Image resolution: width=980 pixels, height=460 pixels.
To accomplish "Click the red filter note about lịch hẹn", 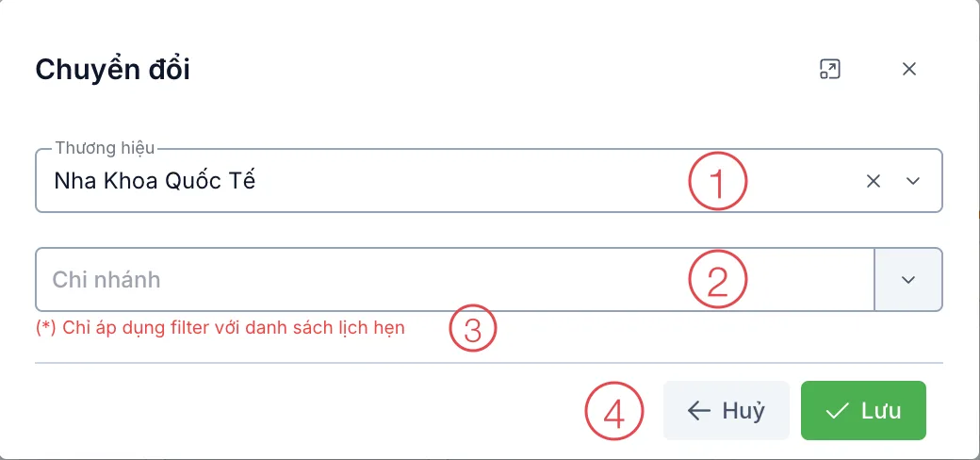I will coord(220,327).
